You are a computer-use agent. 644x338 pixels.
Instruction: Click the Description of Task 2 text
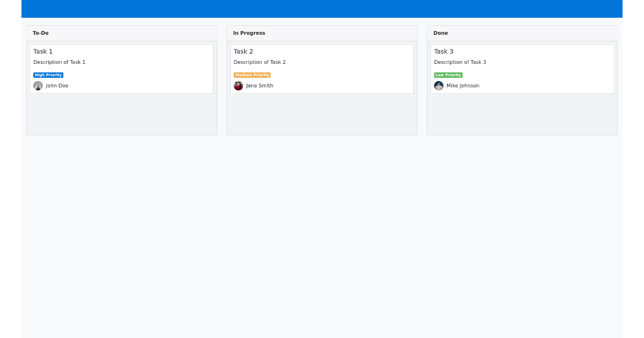pyautogui.click(x=259, y=62)
